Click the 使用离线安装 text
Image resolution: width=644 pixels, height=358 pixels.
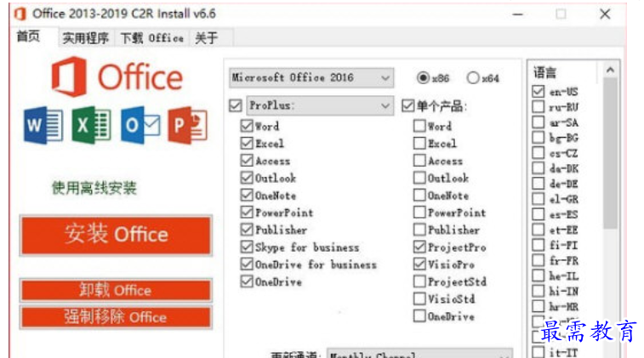94,188
